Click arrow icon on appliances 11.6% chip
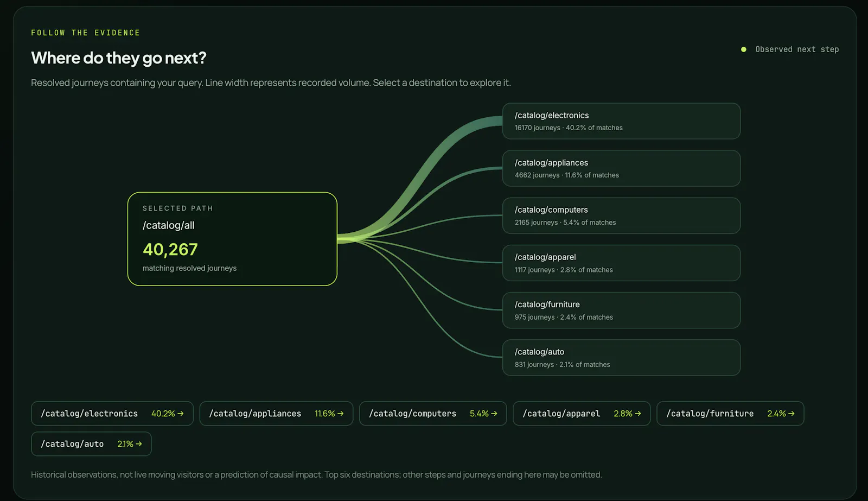The width and height of the screenshot is (868, 501). click(x=341, y=414)
